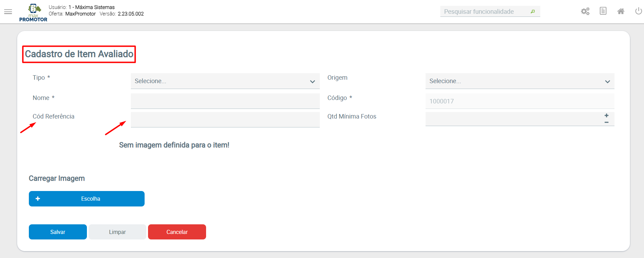
Task: Click the search magnifier icon
Action: (533, 12)
